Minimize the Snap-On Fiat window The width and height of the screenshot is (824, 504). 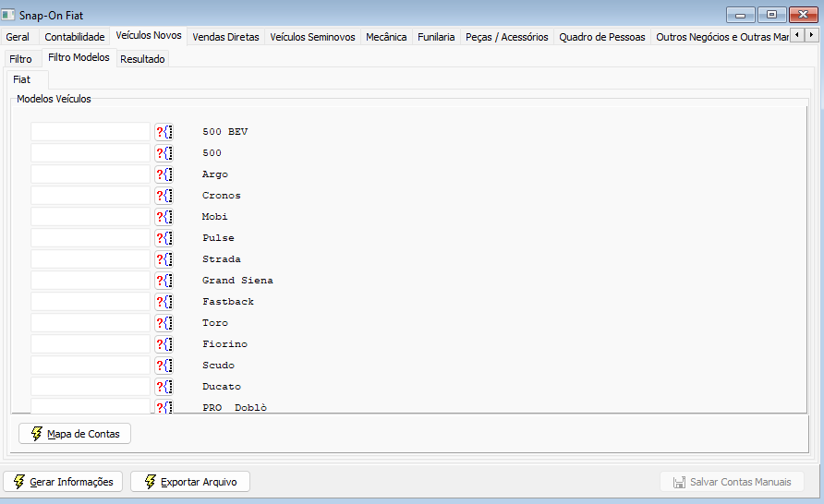coord(741,15)
